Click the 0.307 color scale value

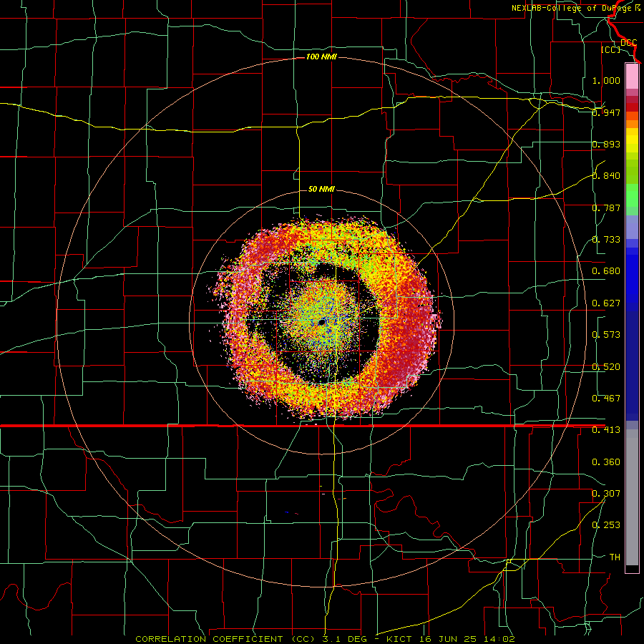pyautogui.click(x=606, y=494)
